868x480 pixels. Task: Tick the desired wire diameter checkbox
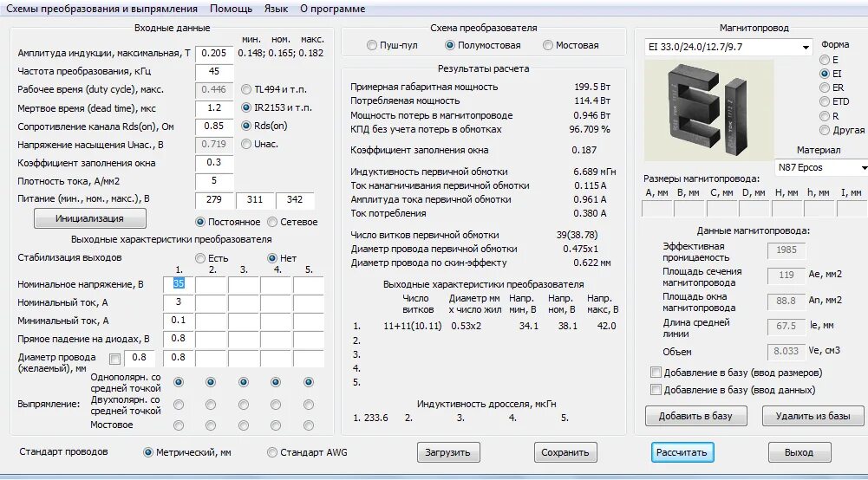[x=114, y=360]
